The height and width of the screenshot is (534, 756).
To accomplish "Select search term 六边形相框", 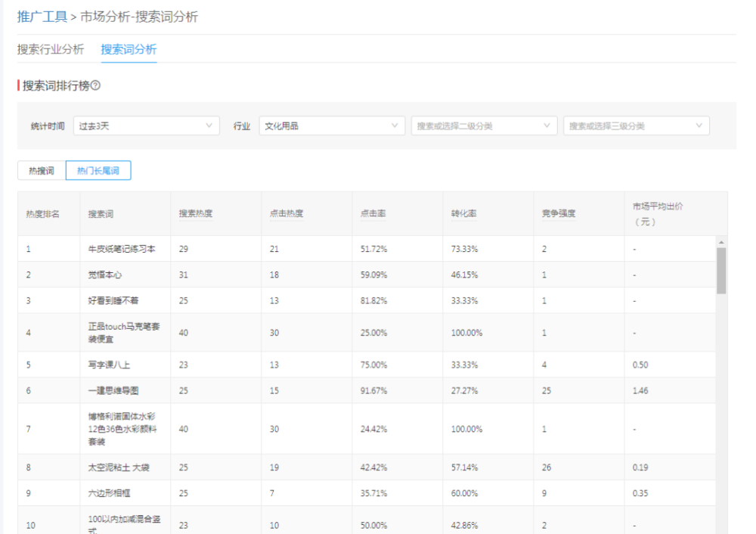I will click(109, 493).
